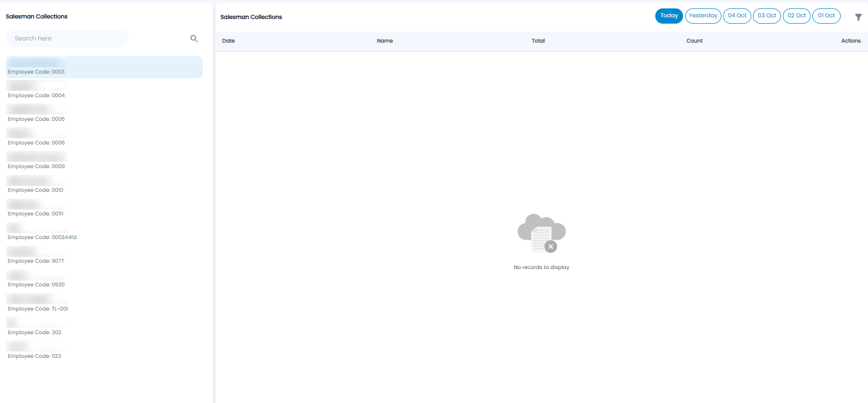
Task: Open salesman with Employee Code 0009
Action: coord(104,161)
